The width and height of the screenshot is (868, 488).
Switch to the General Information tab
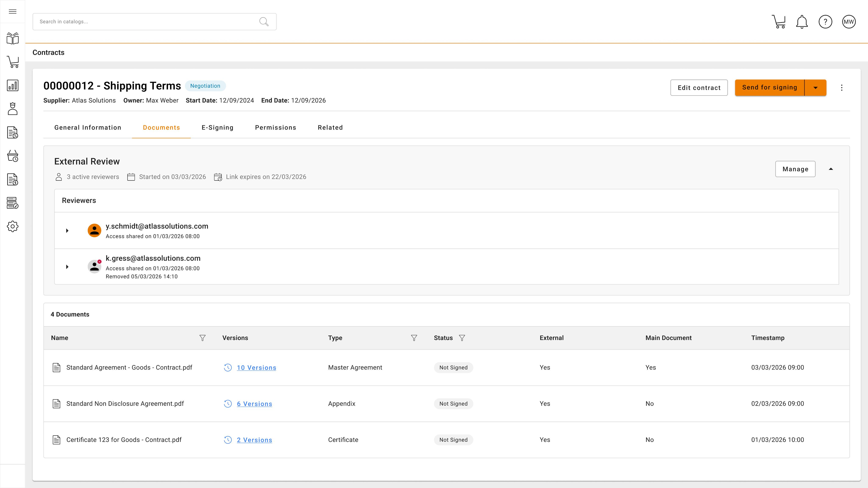tap(88, 128)
